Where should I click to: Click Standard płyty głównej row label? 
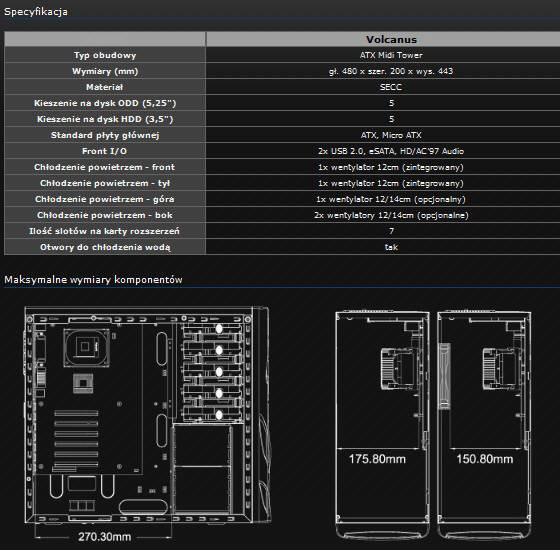[105, 135]
